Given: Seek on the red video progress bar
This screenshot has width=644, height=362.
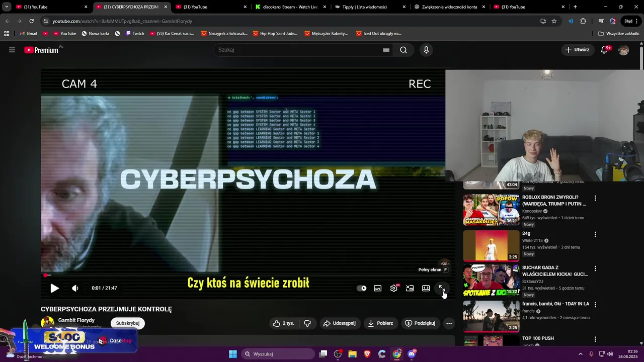Looking at the screenshot, I should pyautogui.click(x=248, y=276).
